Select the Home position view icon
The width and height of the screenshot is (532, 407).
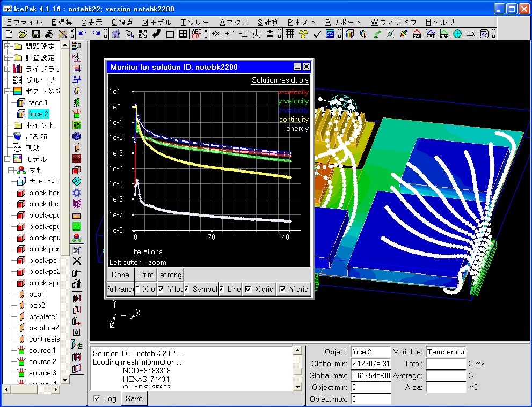tap(116, 34)
